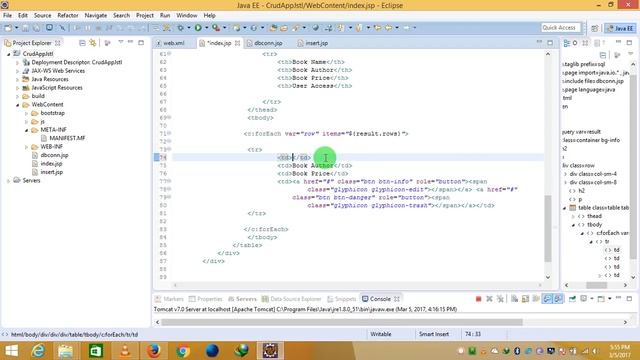
Task: Click the Smart Insert status bar entry
Action: [434, 334]
